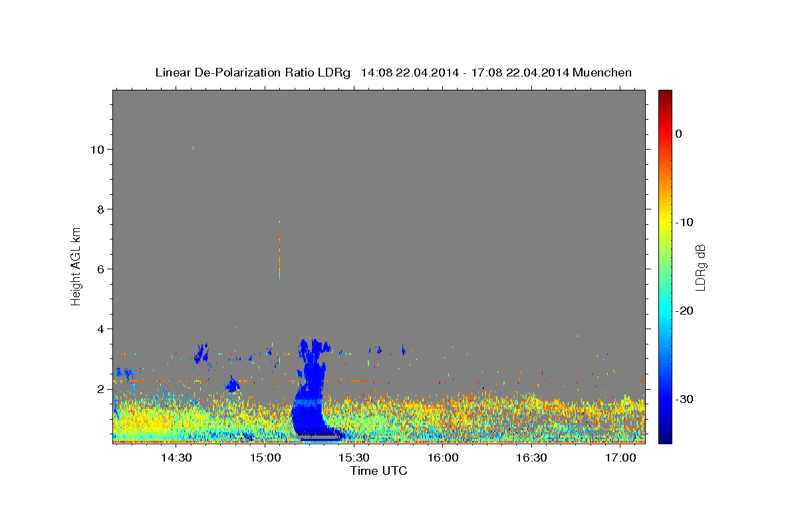This screenshot has height=532, width=798.
Task: Click the end date "17:08 22.04.2014" in the title
Action: [x=519, y=72]
